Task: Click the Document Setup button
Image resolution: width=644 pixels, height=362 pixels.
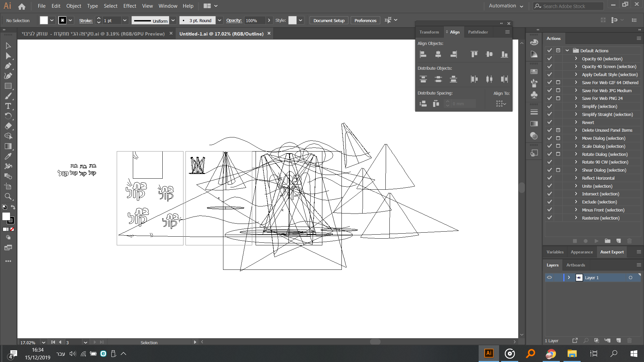Action: click(x=329, y=20)
